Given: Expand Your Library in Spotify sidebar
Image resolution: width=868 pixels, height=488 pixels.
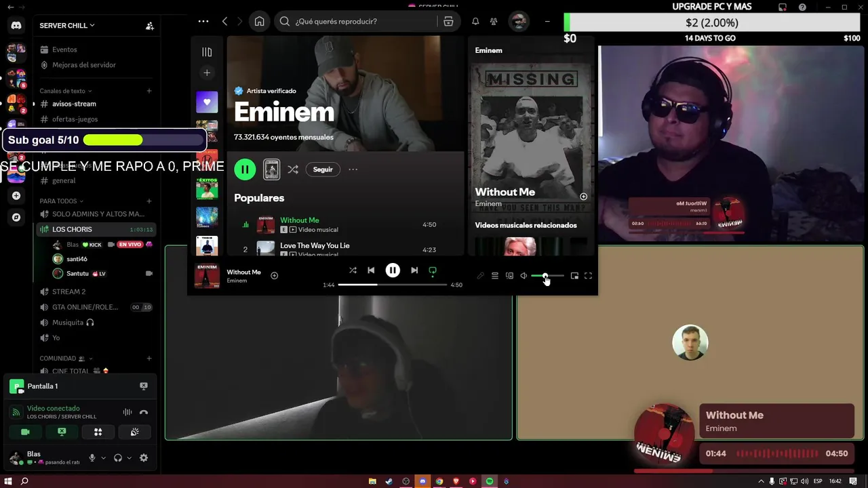Looking at the screenshot, I should point(207,52).
